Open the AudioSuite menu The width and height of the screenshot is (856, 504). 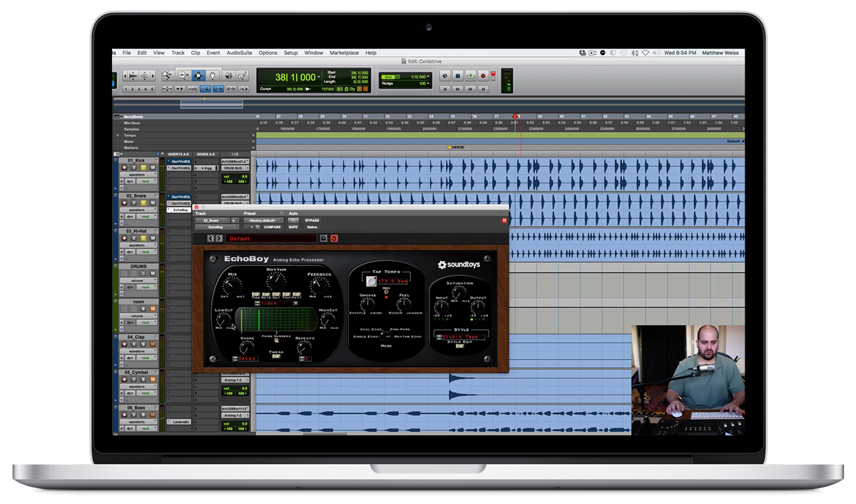click(239, 53)
